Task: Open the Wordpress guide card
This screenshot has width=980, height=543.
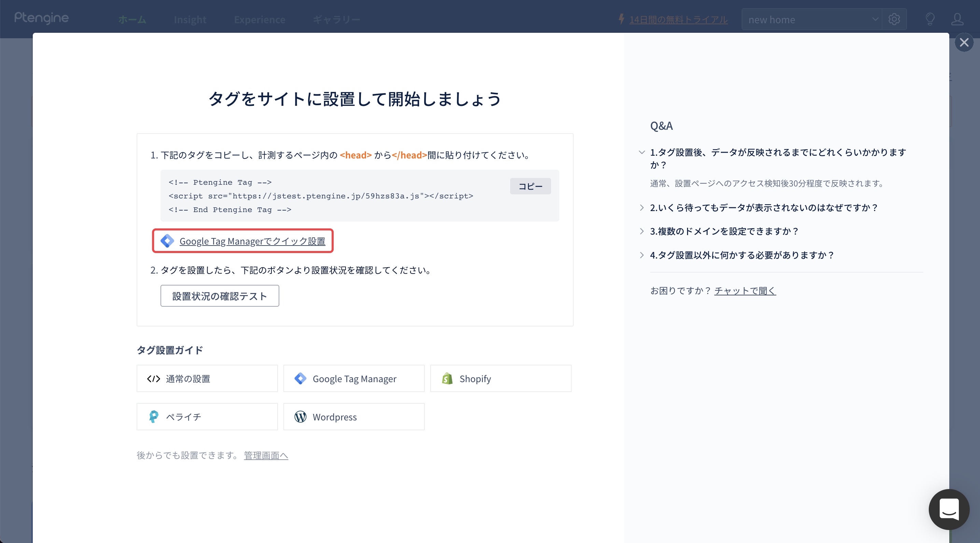Action: [354, 417]
